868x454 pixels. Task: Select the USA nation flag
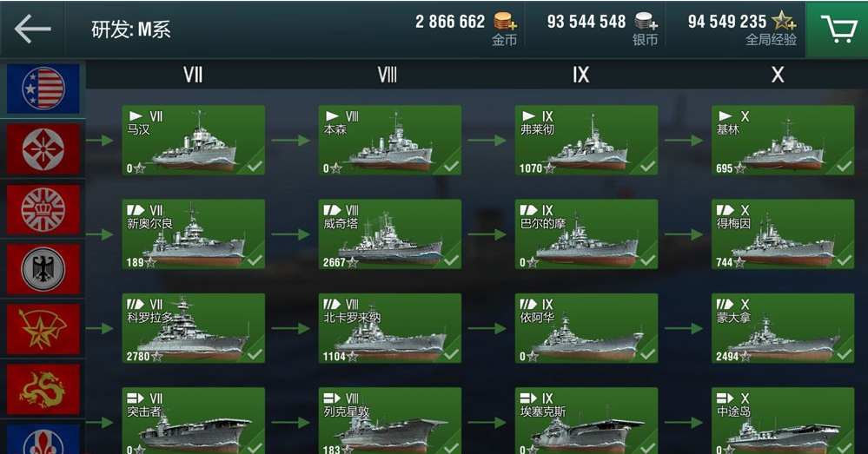43,89
